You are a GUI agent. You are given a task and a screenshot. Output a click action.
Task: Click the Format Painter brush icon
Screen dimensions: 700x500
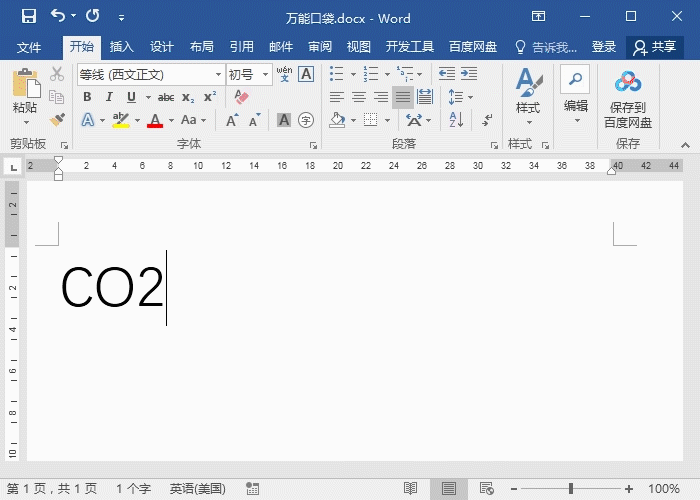tap(57, 120)
